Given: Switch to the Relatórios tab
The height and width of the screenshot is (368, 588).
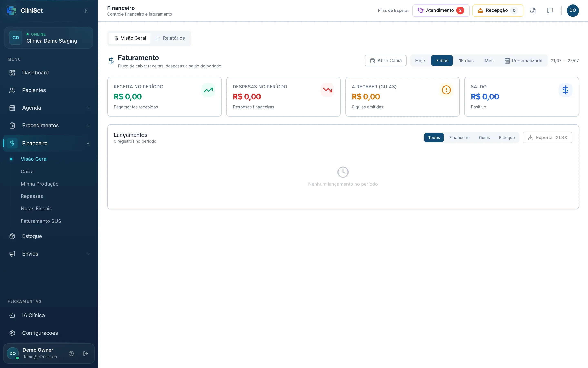Looking at the screenshot, I should point(170,38).
